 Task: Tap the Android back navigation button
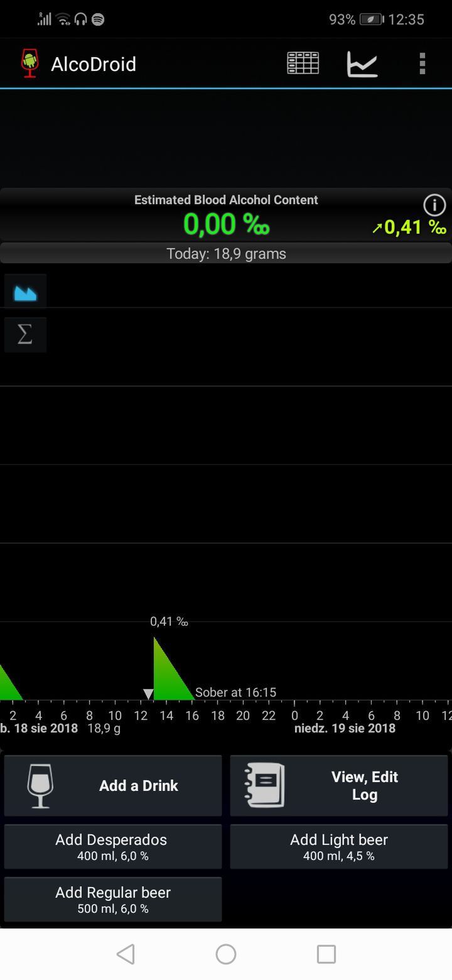(126, 954)
